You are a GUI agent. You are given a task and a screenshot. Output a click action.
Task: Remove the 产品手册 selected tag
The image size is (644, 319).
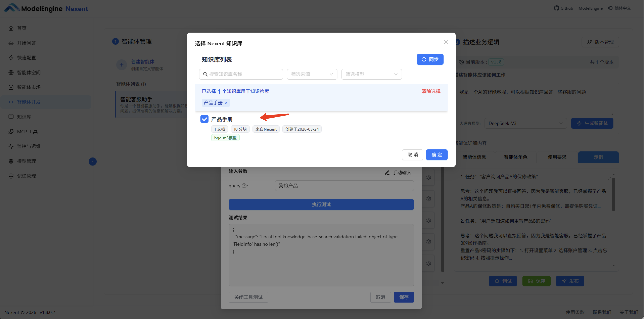pyautogui.click(x=226, y=103)
